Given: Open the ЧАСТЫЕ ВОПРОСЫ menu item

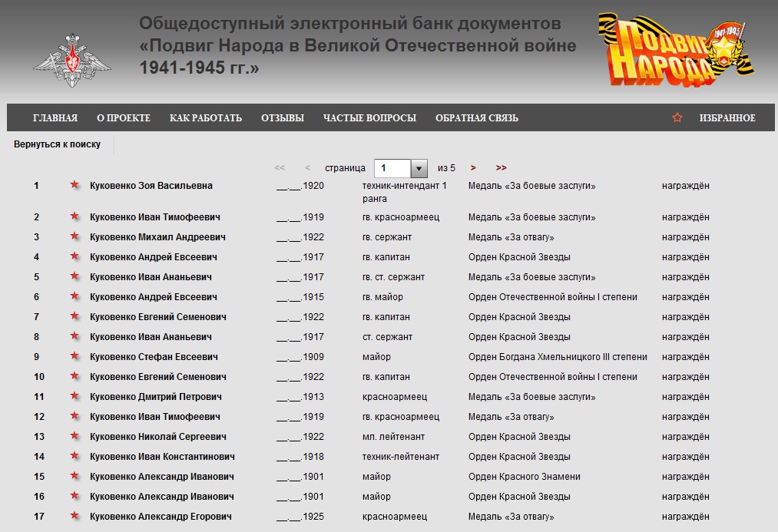Looking at the screenshot, I should [369, 118].
